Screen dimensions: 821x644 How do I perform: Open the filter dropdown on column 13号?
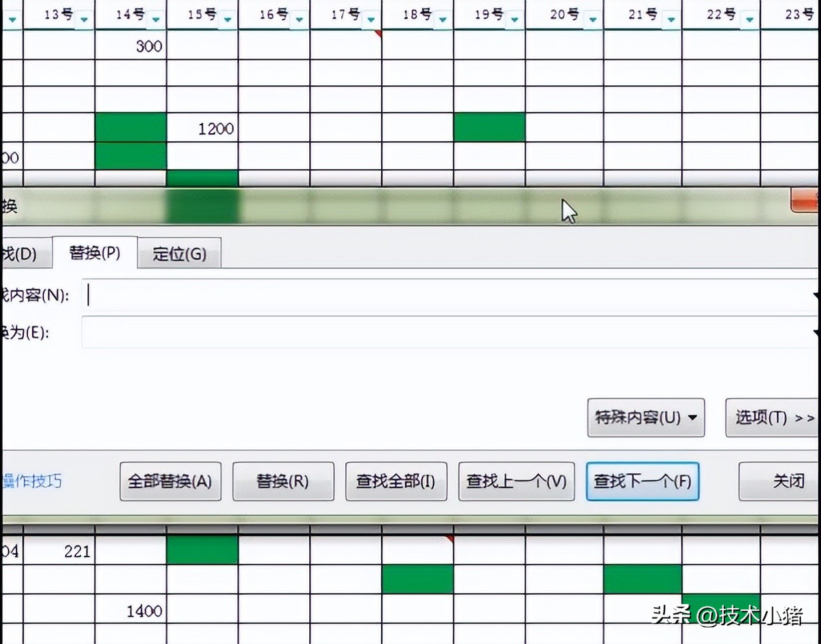pos(83,19)
